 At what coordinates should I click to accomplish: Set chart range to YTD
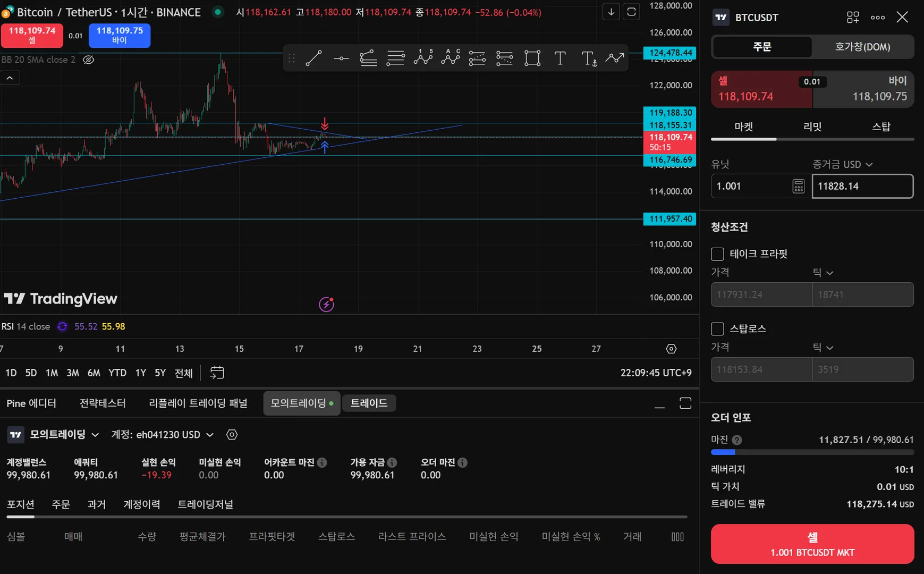117,373
